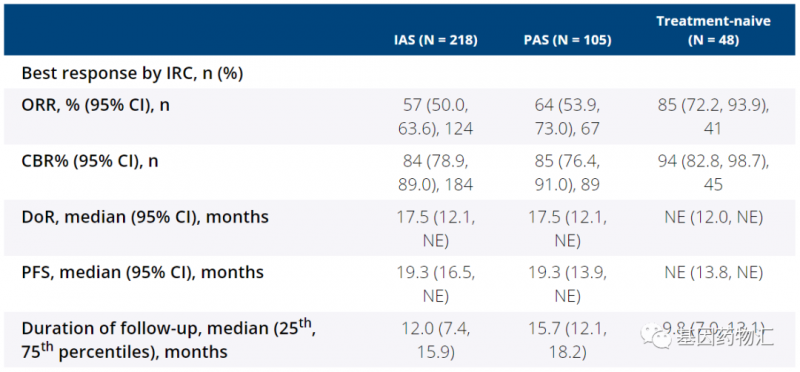Select Treatment-naive DoR cell NE (12.0, NE)
The width and height of the screenshot is (800, 372).
(713, 217)
